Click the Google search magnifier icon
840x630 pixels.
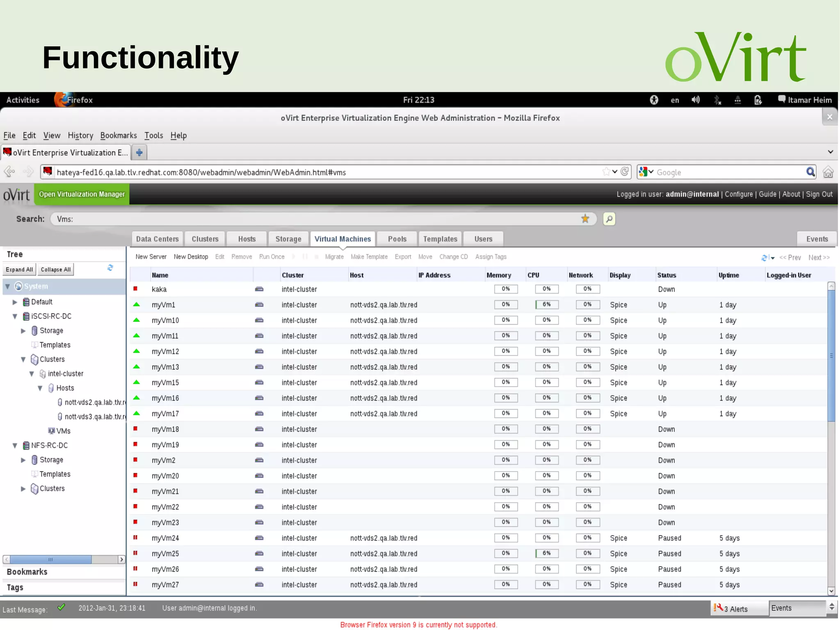click(x=810, y=172)
